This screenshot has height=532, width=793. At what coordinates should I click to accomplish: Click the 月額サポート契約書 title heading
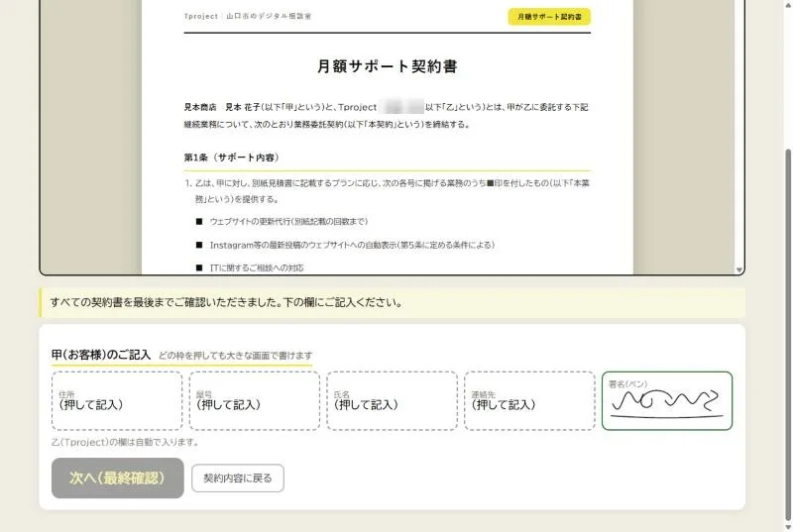tap(387, 66)
